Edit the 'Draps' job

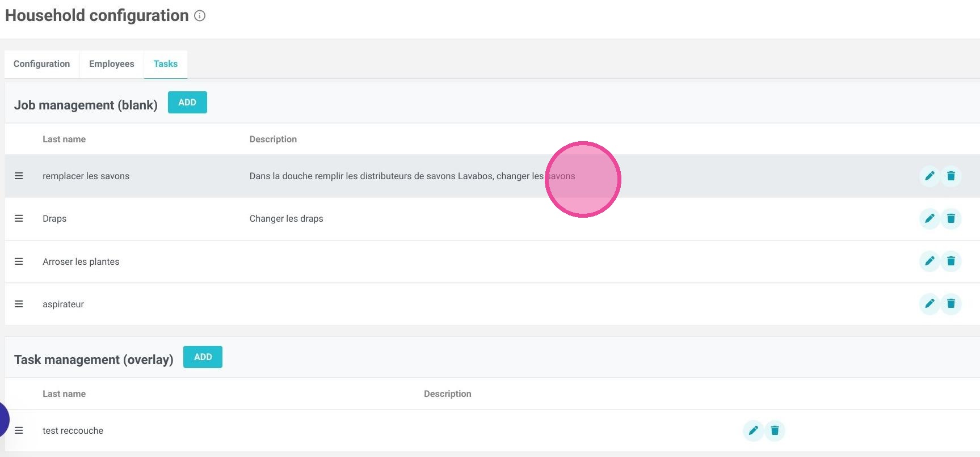[x=929, y=218]
